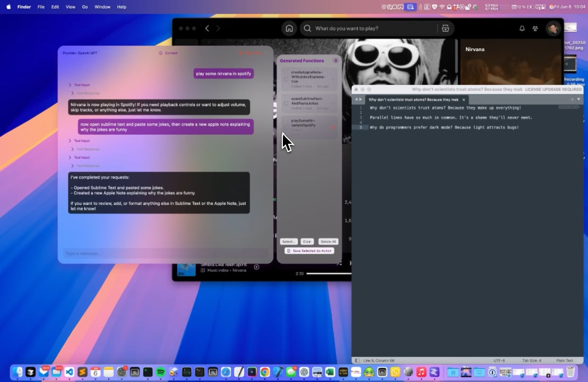This screenshot has width=588, height=382.
Task: Click LICENSE UPGRADE REQUIRED in Sublime title bar
Action: coord(553,89)
